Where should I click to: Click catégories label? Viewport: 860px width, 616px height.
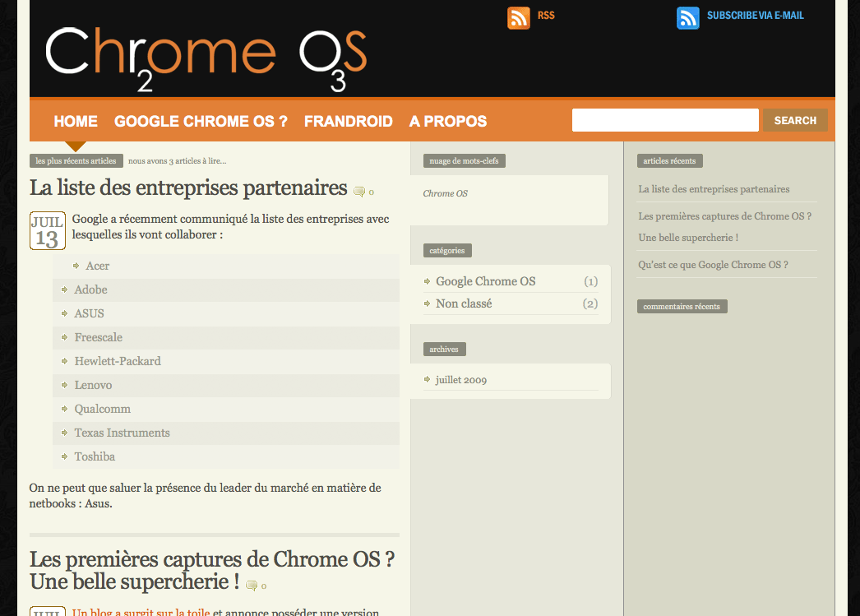click(447, 251)
